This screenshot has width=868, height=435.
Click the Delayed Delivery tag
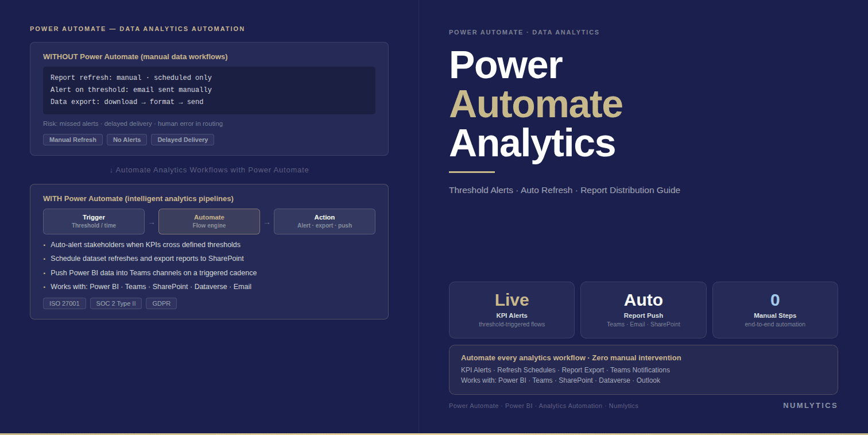(x=183, y=140)
